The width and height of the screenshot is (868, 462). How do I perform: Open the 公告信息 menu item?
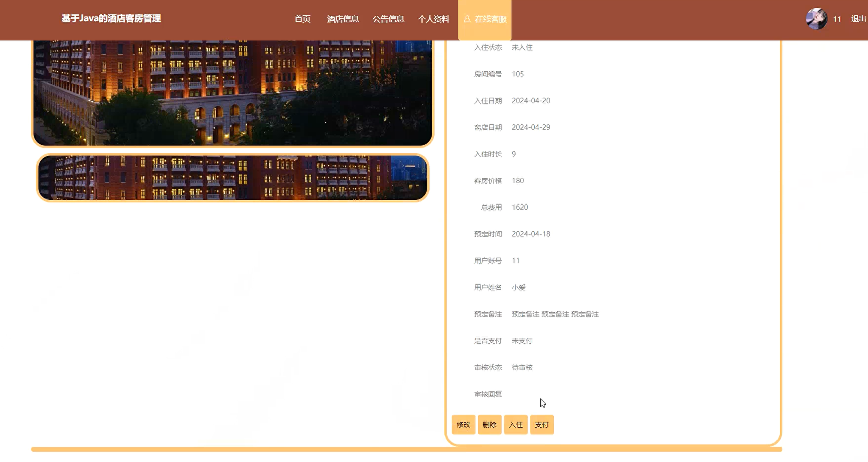[388, 19]
